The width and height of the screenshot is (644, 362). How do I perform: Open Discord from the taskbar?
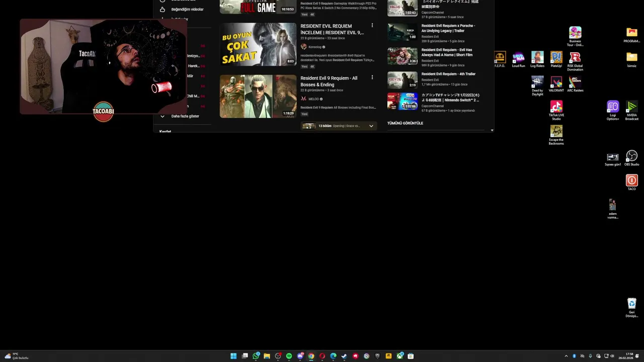pos(300,356)
